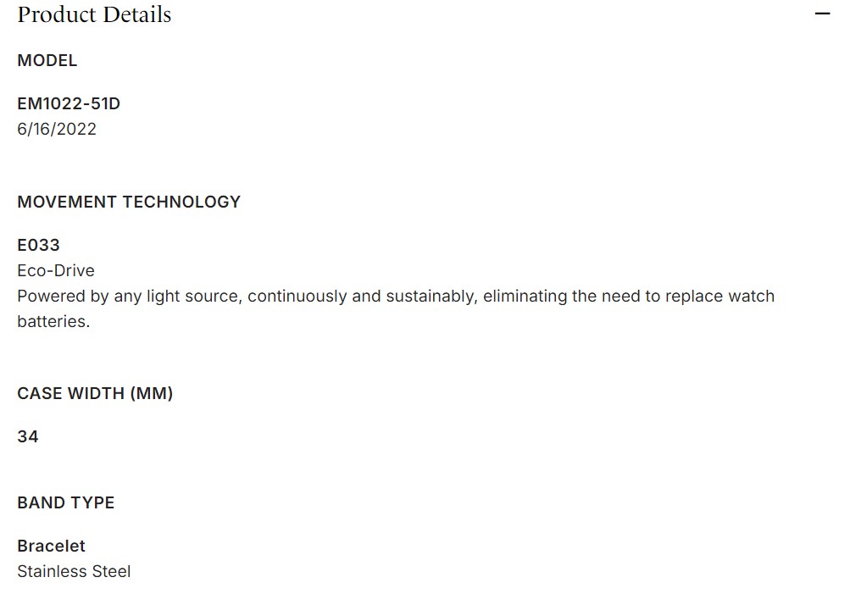Click the word 'Details' in the heading
This screenshot has width=850, height=616.
tap(134, 14)
